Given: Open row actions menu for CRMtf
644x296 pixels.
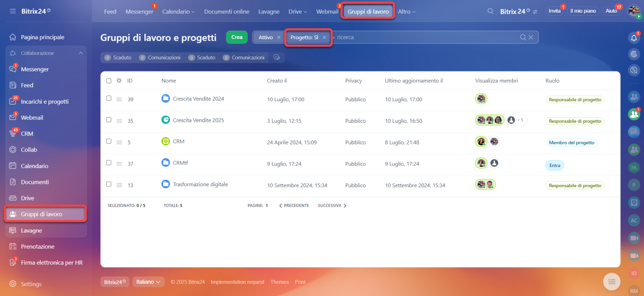Looking at the screenshot, I should pos(119,164).
